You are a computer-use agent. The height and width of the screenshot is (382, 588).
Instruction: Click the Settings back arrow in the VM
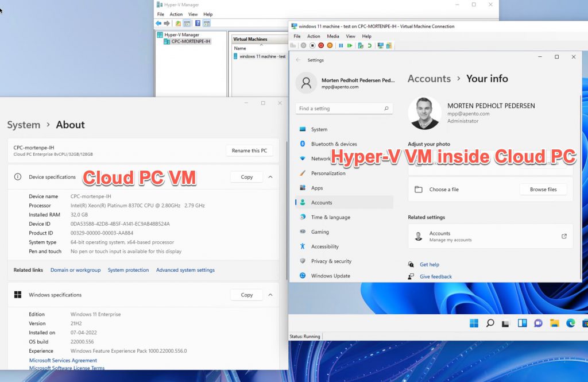(298, 60)
